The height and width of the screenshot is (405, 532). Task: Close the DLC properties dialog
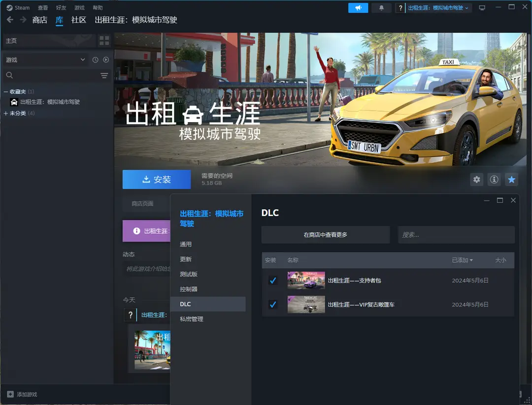[x=513, y=200]
